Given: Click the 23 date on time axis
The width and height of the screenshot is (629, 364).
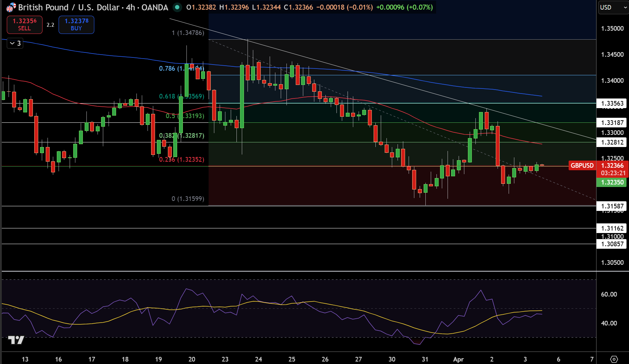Looking at the screenshot, I should tap(225, 359).
